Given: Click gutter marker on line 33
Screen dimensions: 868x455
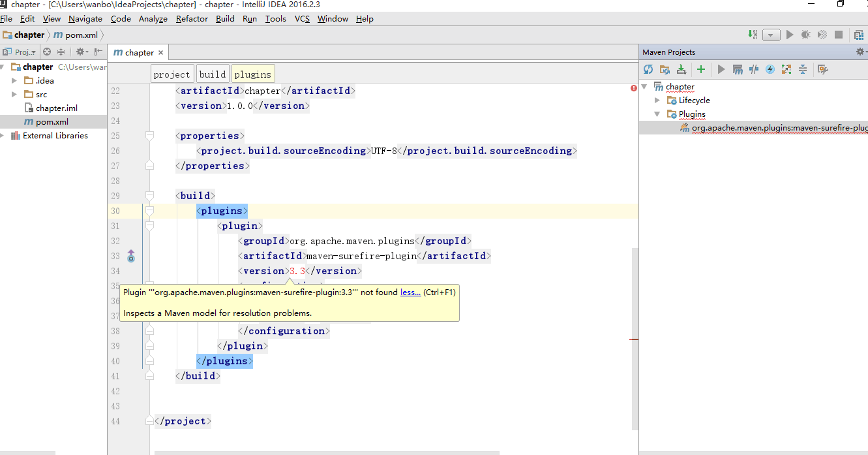Looking at the screenshot, I should [130, 256].
